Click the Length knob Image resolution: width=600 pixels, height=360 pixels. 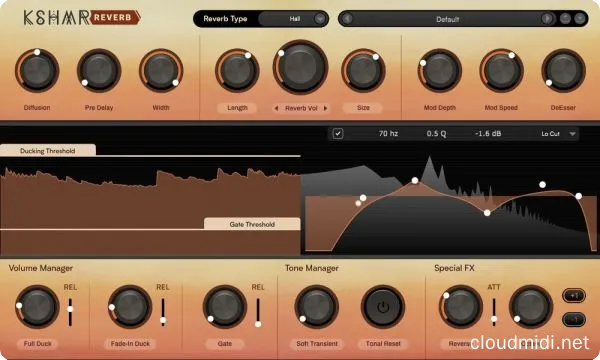(x=237, y=71)
